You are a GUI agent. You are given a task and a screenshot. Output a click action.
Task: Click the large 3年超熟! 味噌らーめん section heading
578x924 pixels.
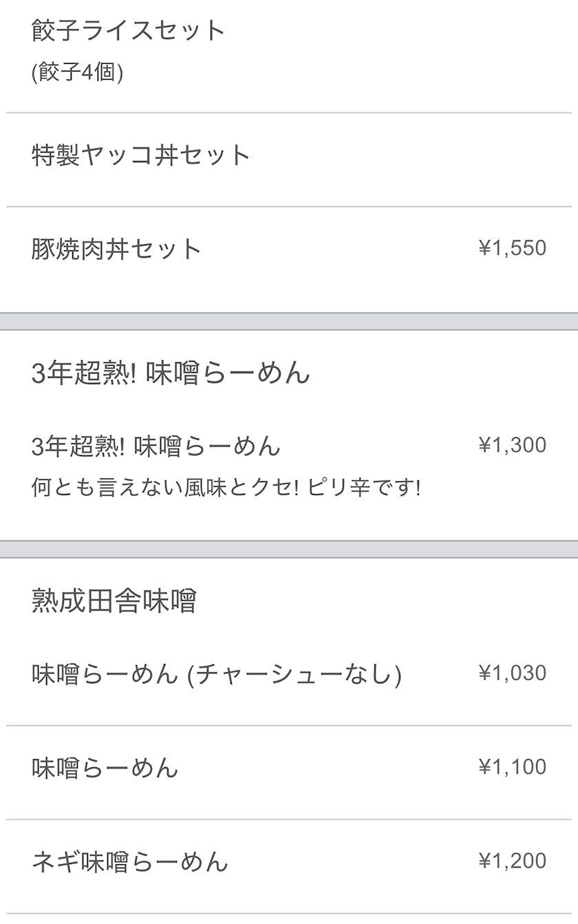171,373
